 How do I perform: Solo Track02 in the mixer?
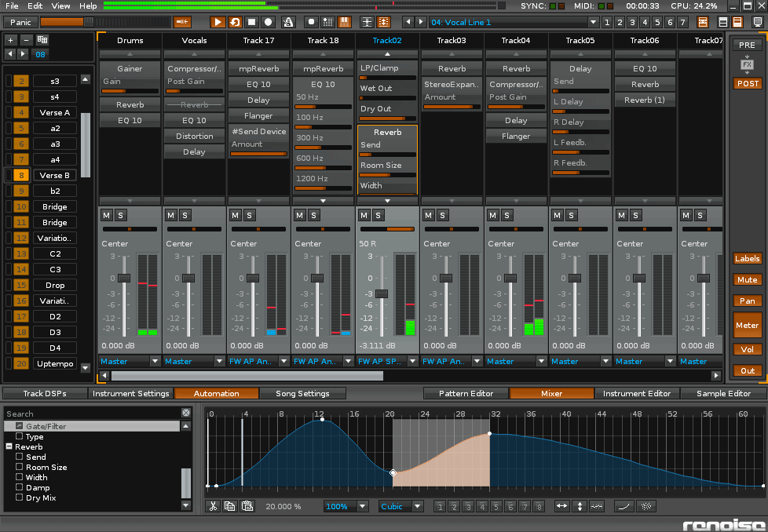(x=378, y=215)
